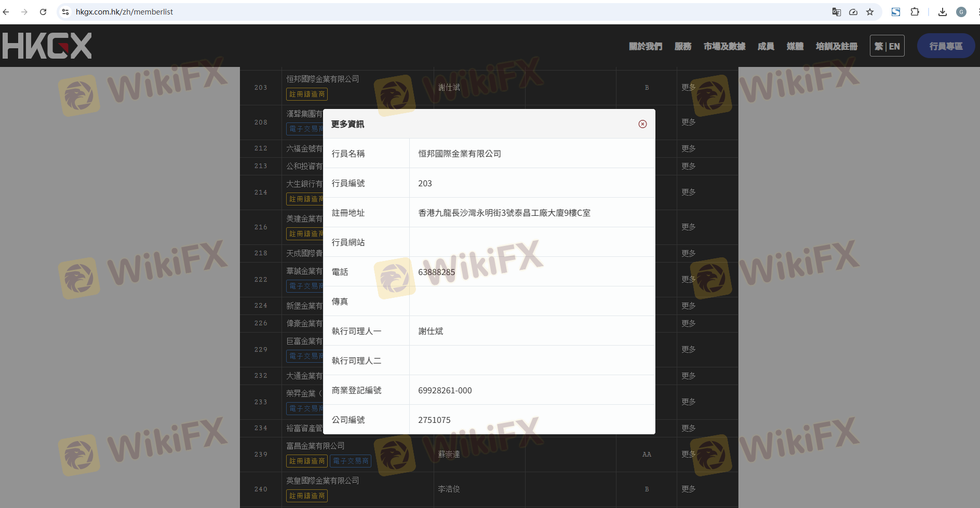Click the HKGX logo
Viewport: 980px width, 508px height.
(47, 46)
